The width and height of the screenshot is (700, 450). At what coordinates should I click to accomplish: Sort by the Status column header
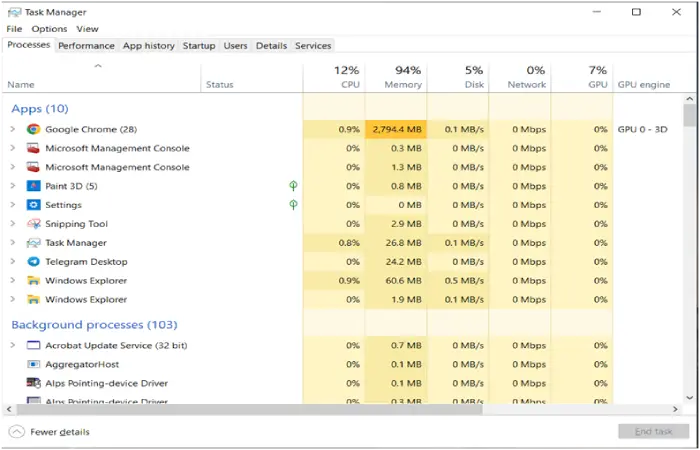[252, 78]
